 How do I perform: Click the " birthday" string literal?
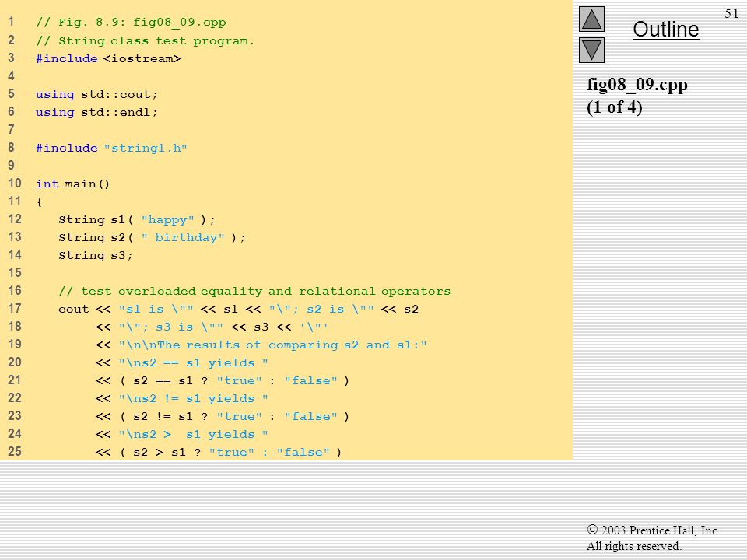tap(182, 238)
